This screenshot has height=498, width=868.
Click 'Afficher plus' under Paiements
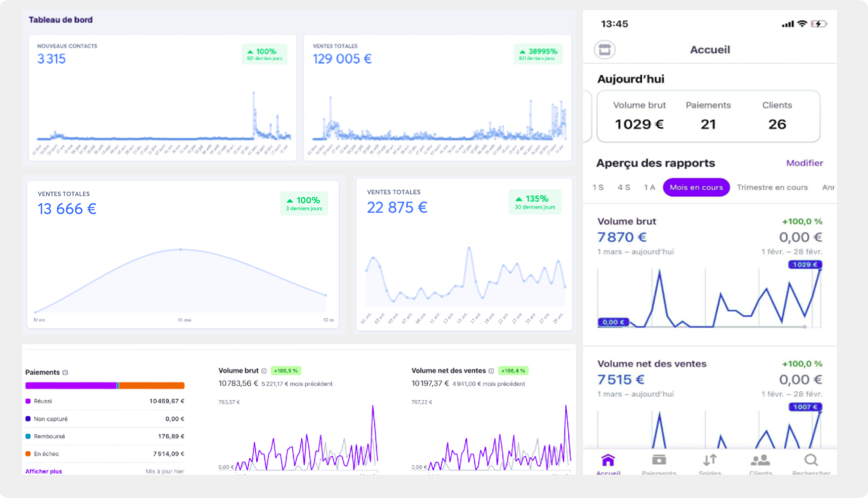[44, 471]
